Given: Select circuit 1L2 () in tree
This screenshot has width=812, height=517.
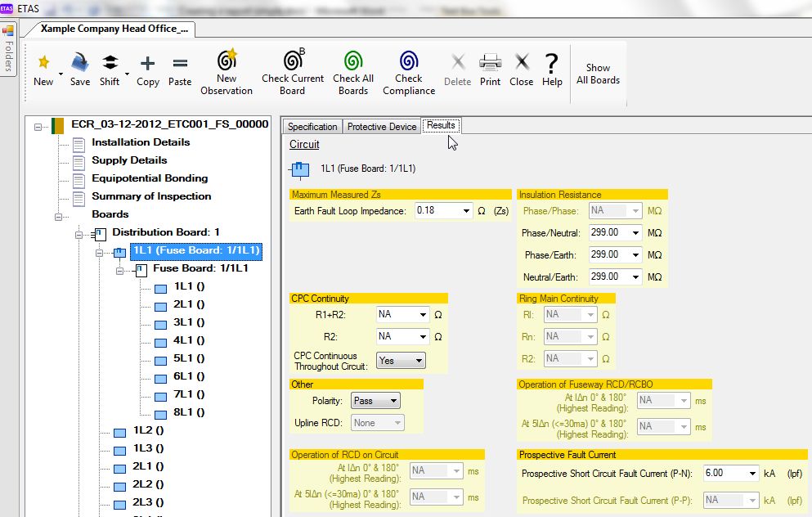Looking at the screenshot, I should [149, 430].
